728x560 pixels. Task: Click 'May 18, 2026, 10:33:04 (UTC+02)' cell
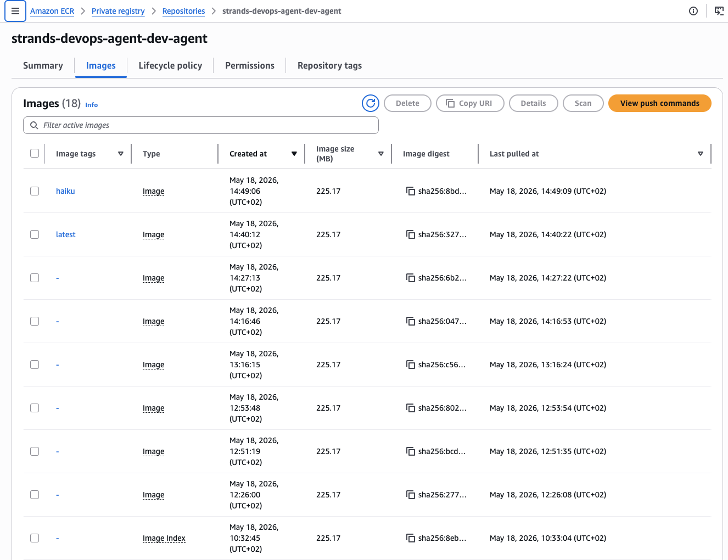pyautogui.click(x=548, y=538)
